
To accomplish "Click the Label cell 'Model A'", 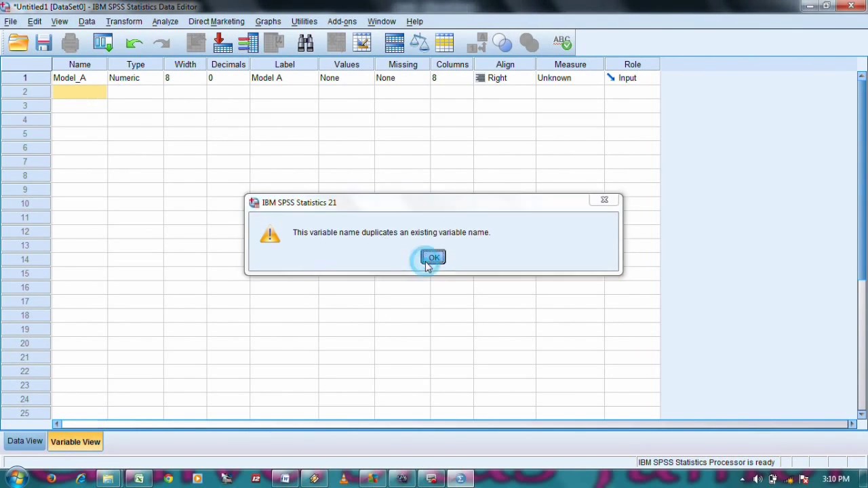I will click(284, 78).
